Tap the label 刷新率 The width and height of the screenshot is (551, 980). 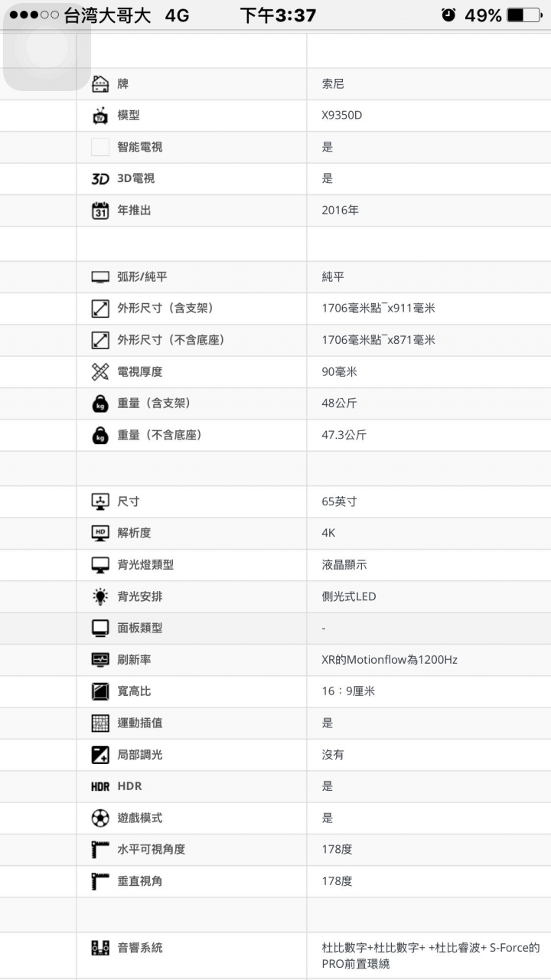coord(134,659)
